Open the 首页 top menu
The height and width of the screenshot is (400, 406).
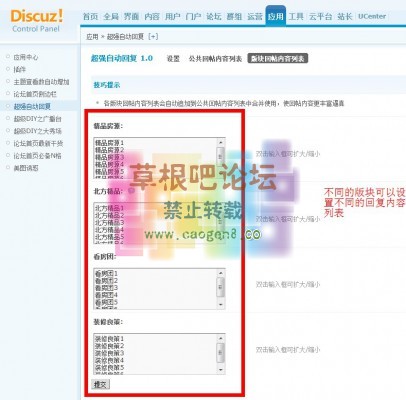[x=90, y=16]
